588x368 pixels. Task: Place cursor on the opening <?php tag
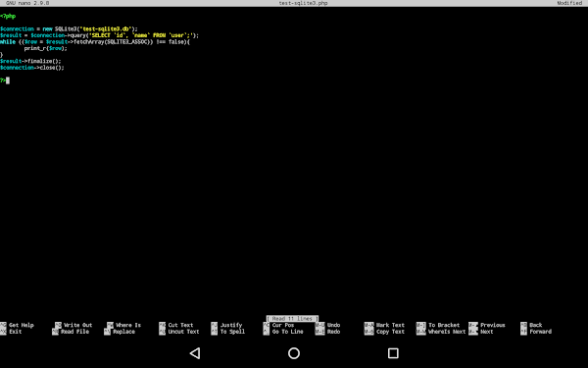point(8,16)
